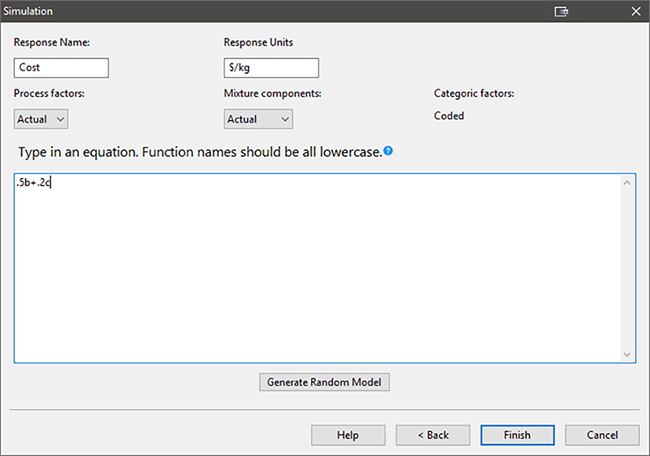This screenshot has height=456, width=650.
Task: Expand the Mixture components Actual dropdown
Action: pyautogui.click(x=258, y=119)
